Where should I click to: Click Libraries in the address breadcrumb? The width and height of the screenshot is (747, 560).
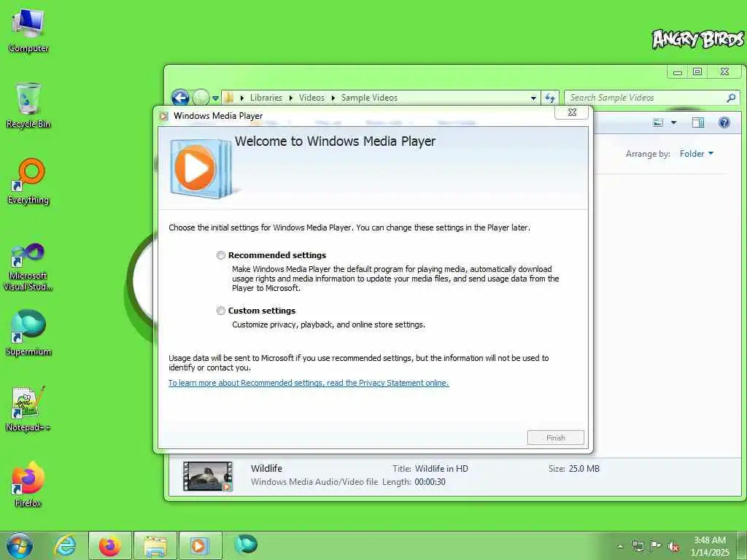[266, 98]
